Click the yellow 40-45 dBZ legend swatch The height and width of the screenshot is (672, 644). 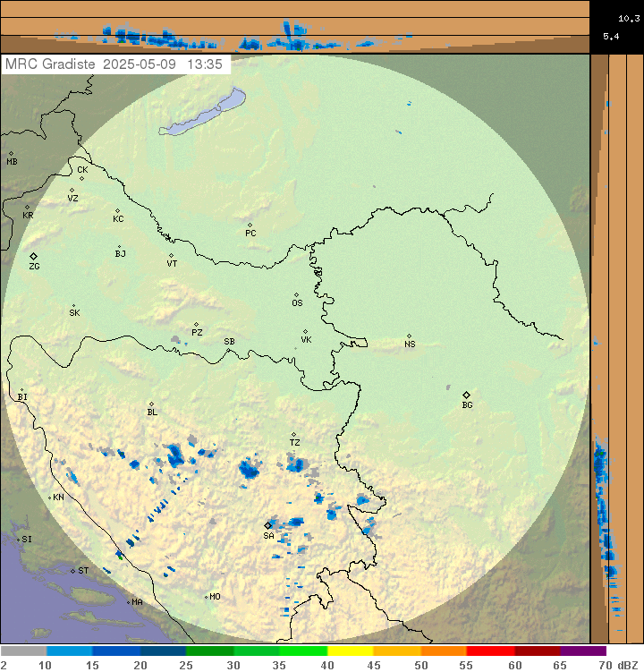(x=351, y=651)
